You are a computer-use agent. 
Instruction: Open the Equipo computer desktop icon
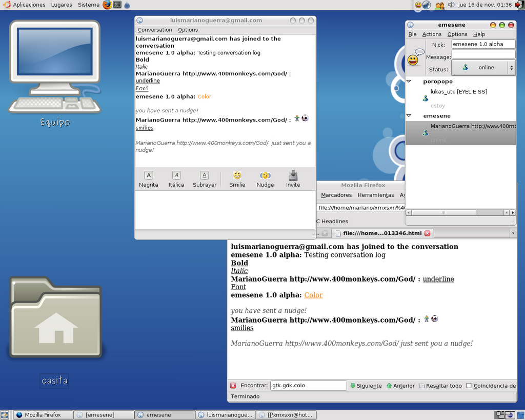(x=55, y=74)
